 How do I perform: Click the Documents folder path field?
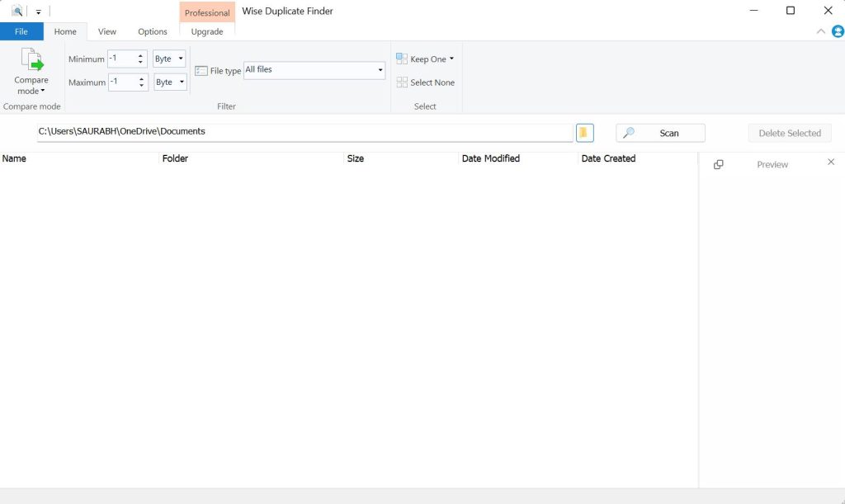pos(305,132)
